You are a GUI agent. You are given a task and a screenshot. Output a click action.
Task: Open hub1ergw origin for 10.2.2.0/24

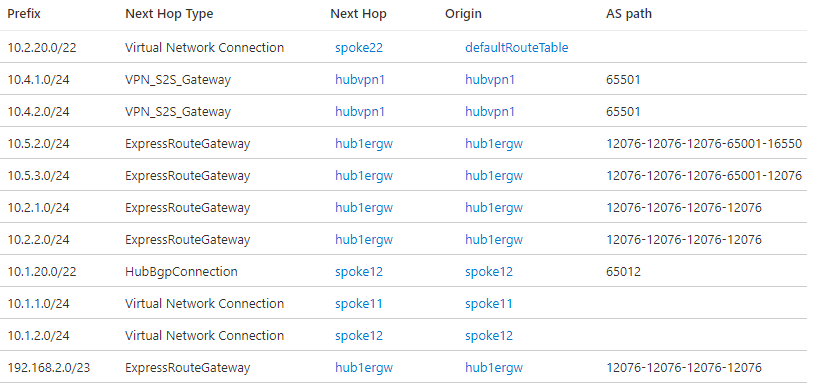click(x=494, y=240)
